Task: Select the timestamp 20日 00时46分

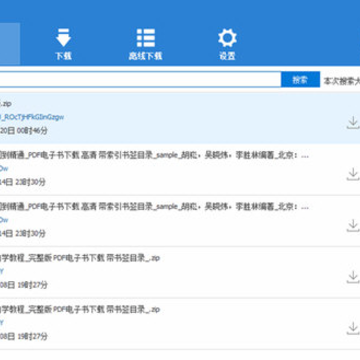Action: click(24, 131)
